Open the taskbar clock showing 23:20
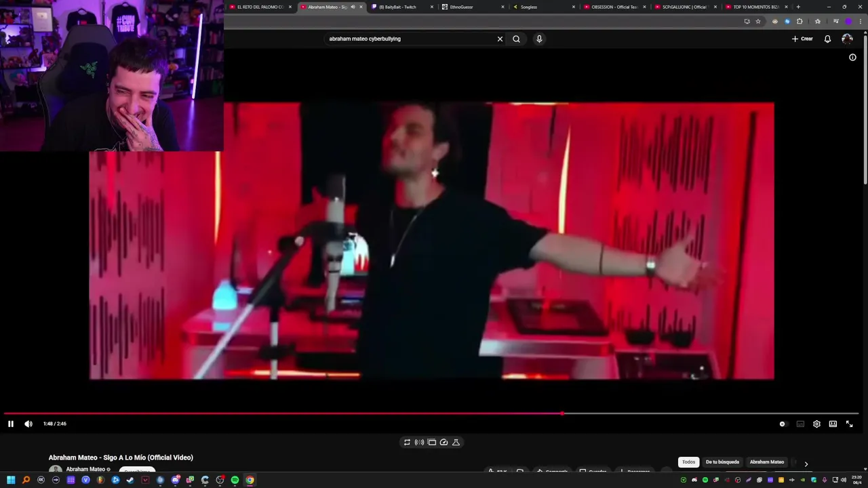 pos(858,480)
